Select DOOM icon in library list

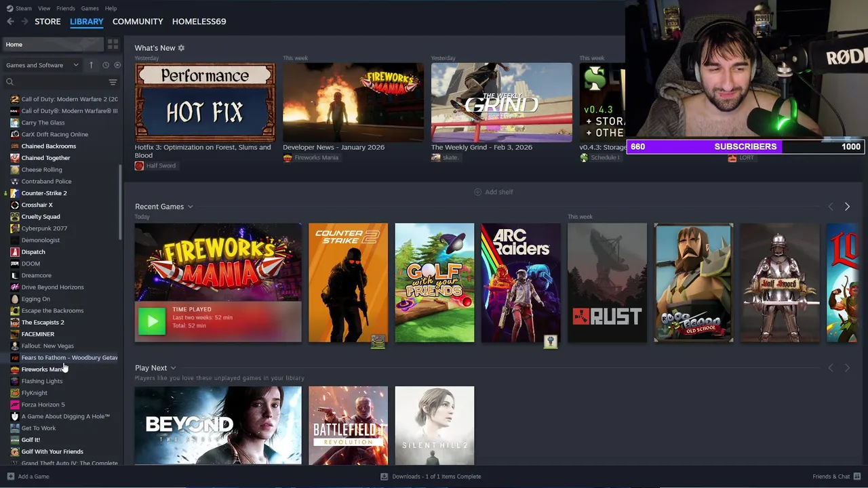point(15,264)
